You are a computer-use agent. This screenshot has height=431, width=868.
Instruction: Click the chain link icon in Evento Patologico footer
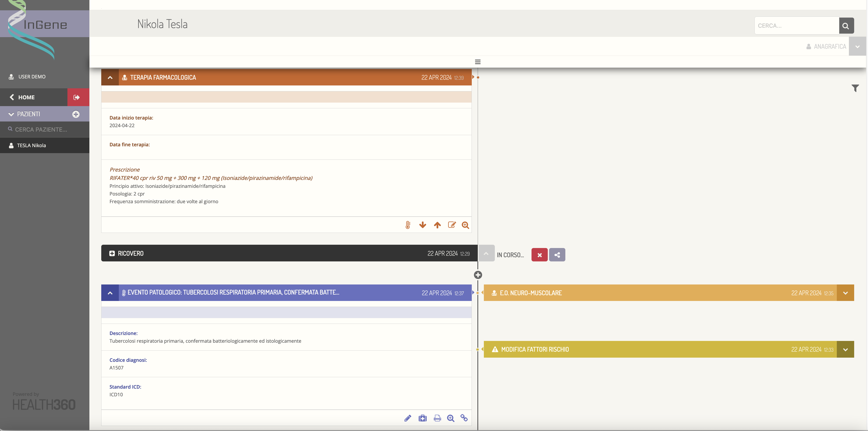click(464, 418)
